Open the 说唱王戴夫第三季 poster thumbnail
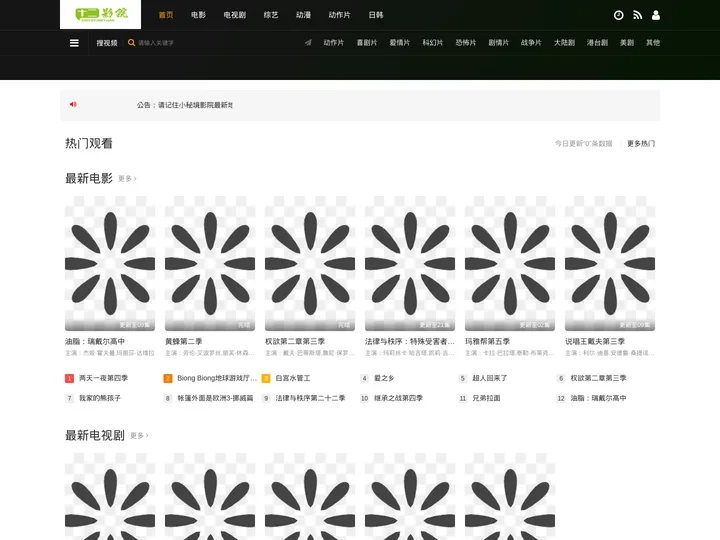Image resolution: width=720 pixels, height=540 pixels. [x=610, y=264]
